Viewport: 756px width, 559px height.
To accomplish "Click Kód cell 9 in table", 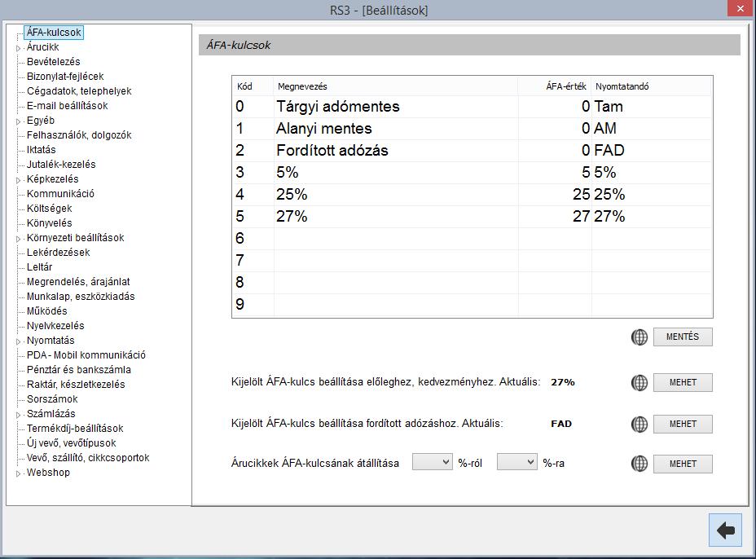I will 253,304.
